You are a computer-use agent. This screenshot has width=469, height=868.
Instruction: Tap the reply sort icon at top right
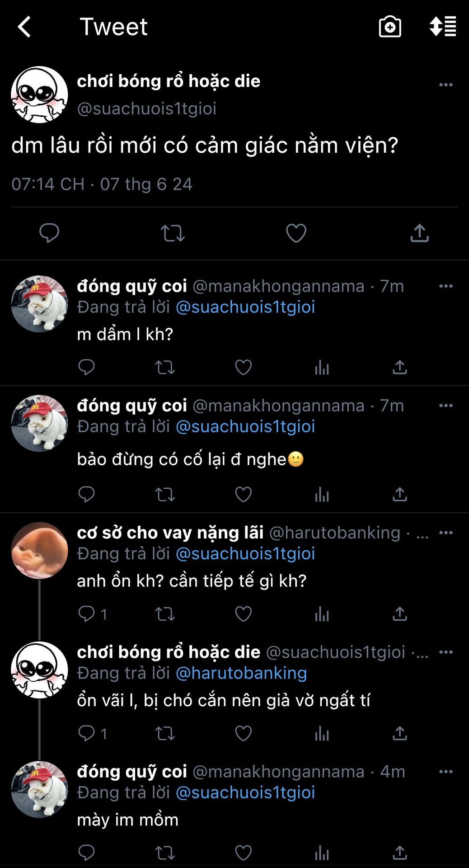[442, 27]
